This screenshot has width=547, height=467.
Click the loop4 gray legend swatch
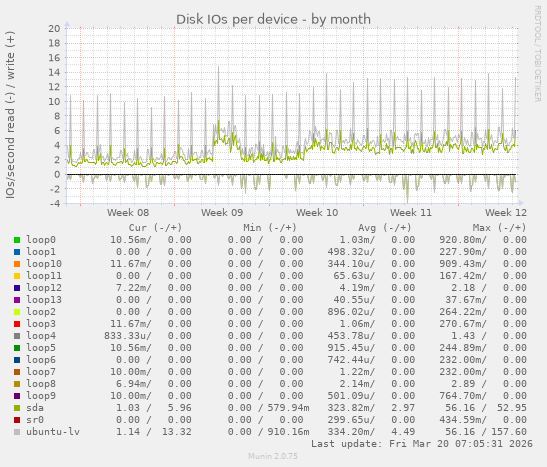pos(17,336)
